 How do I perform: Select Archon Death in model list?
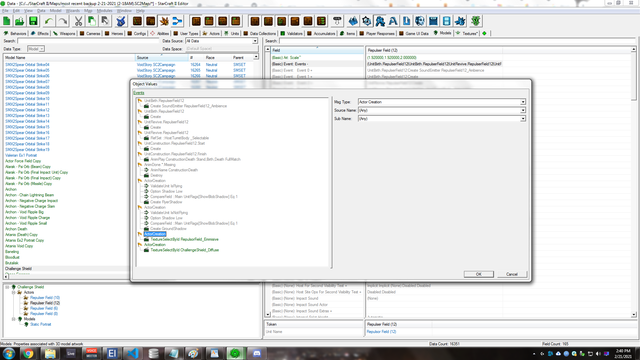[x=16, y=229]
